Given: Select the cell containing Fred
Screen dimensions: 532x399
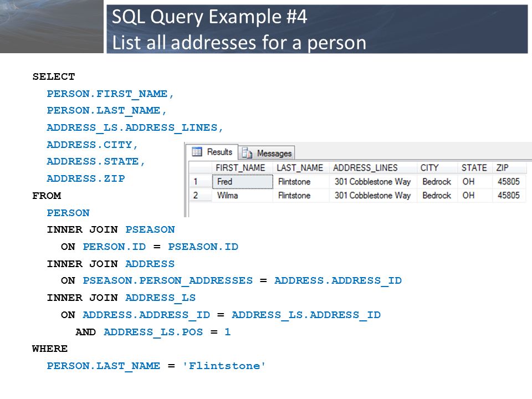Looking at the screenshot, I should coord(243,182).
